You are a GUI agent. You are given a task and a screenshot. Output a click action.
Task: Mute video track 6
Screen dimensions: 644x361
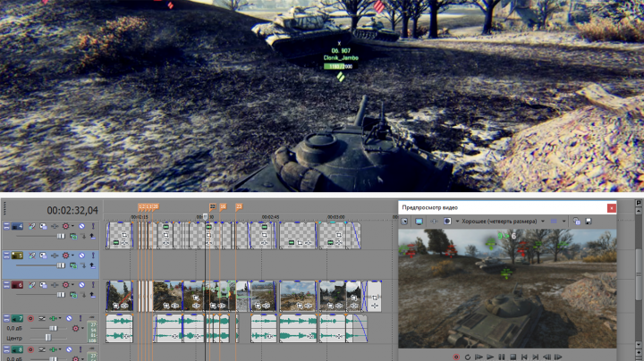tap(81, 285)
